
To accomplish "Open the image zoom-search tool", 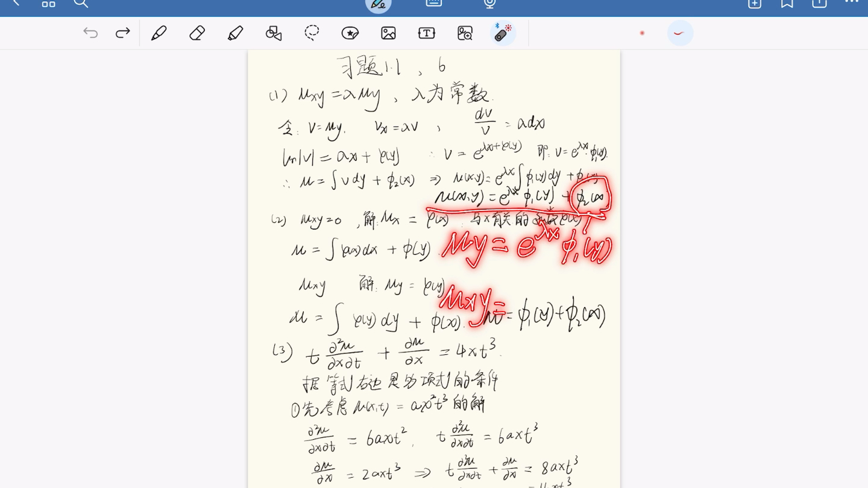I will tap(465, 33).
